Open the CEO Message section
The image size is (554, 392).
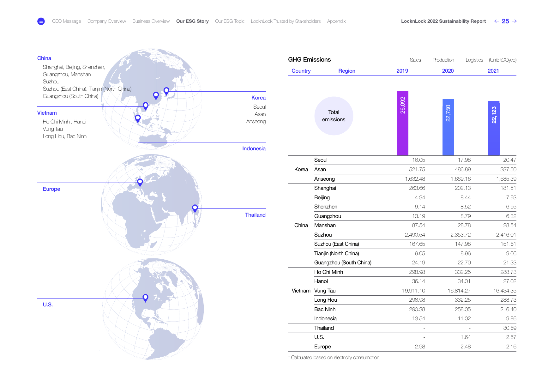(x=66, y=21)
